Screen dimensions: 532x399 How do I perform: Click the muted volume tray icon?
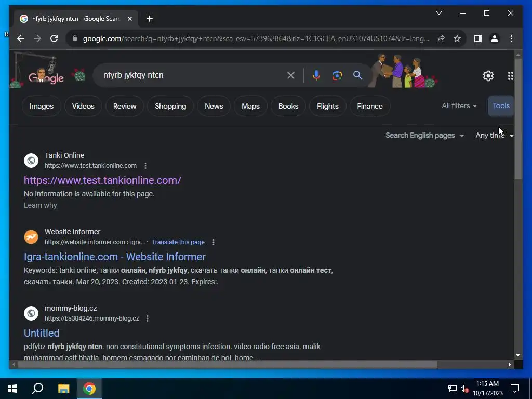pyautogui.click(x=464, y=389)
